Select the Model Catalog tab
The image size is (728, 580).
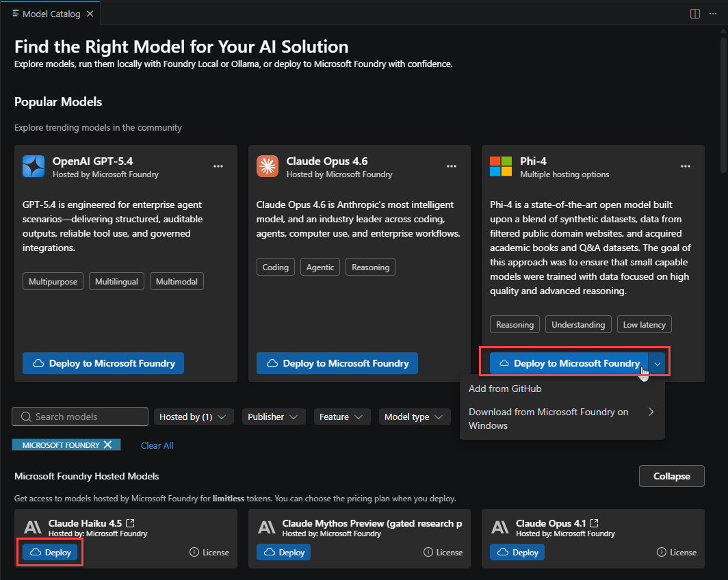[x=51, y=14]
